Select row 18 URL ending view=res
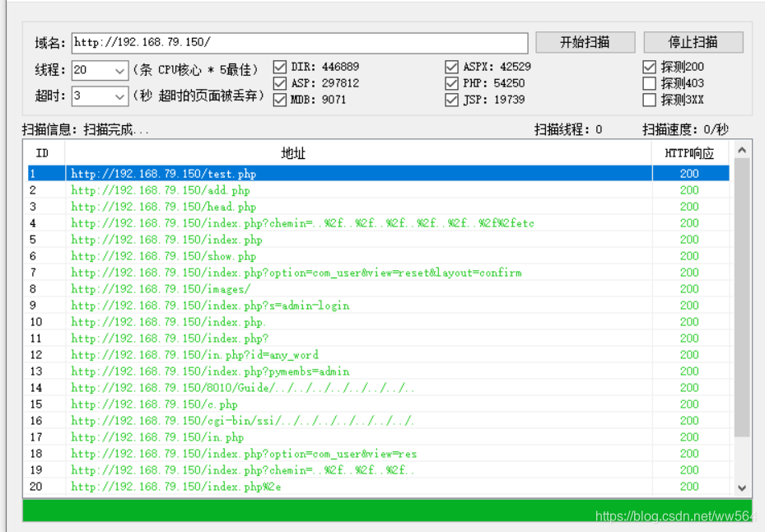 (378, 454)
